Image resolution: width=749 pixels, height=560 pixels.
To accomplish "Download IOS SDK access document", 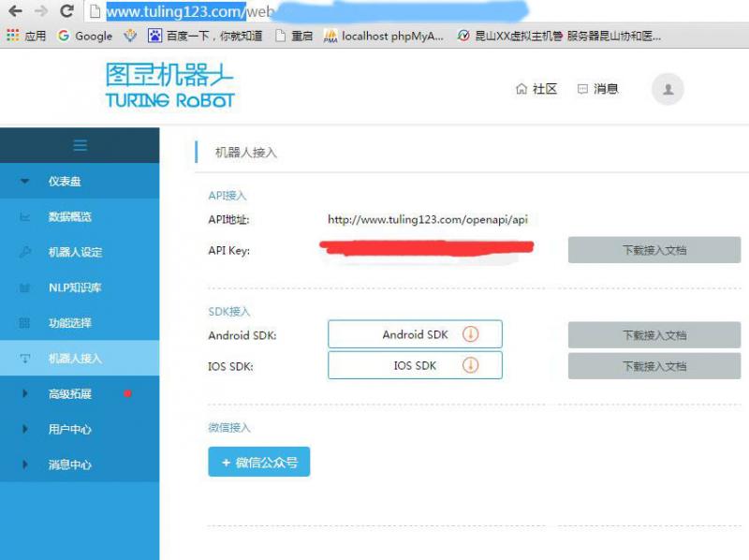I will (x=654, y=366).
